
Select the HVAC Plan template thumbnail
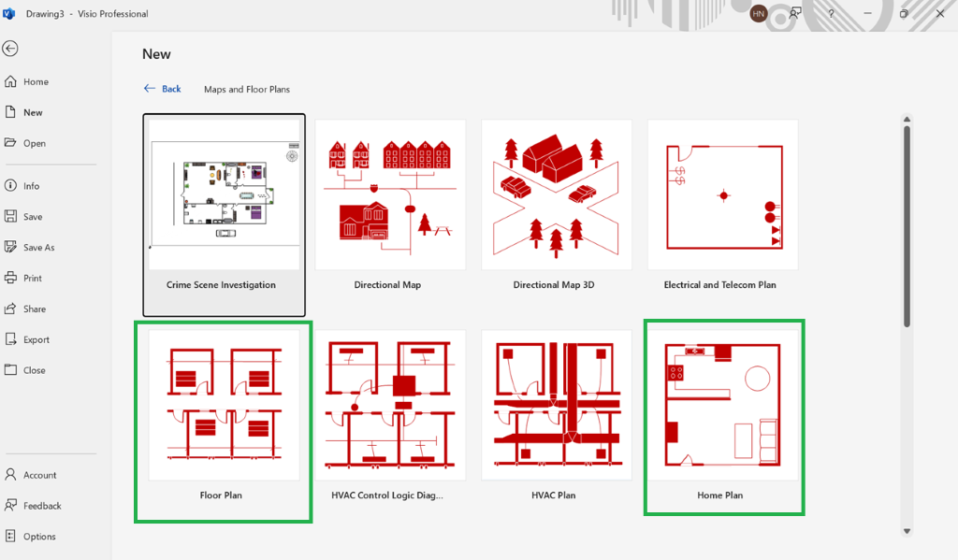point(557,405)
